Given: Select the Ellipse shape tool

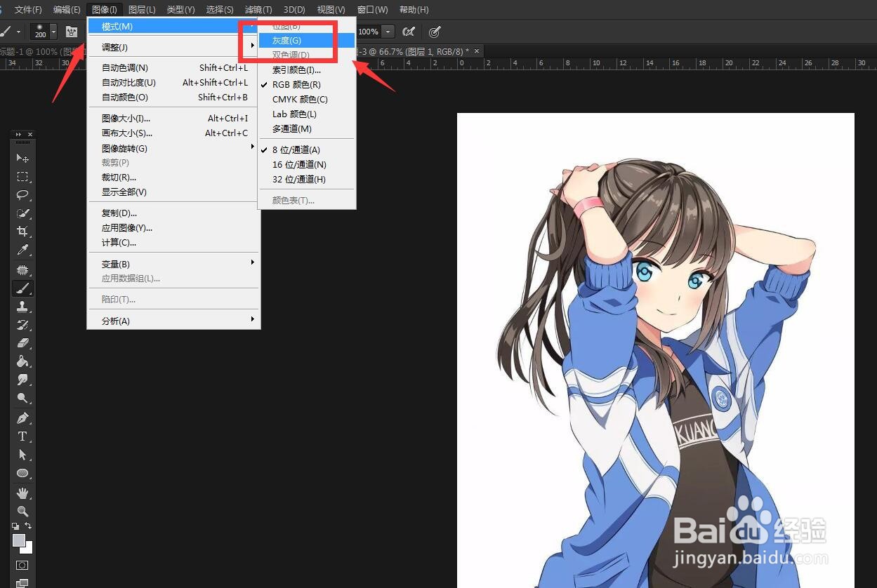Looking at the screenshot, I should point(22,473).
